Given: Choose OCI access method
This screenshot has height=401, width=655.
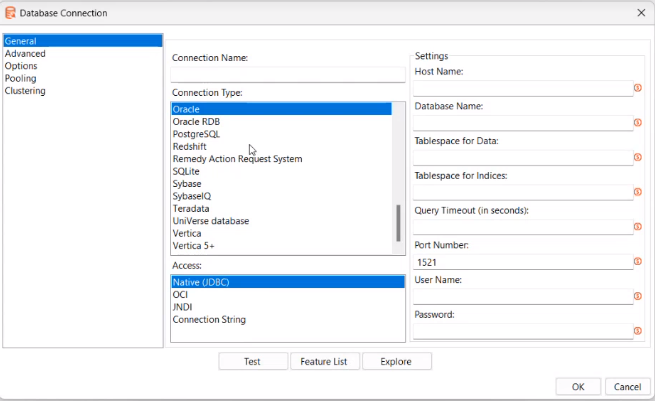Looking at the screenshot, I should coord(181,295).
